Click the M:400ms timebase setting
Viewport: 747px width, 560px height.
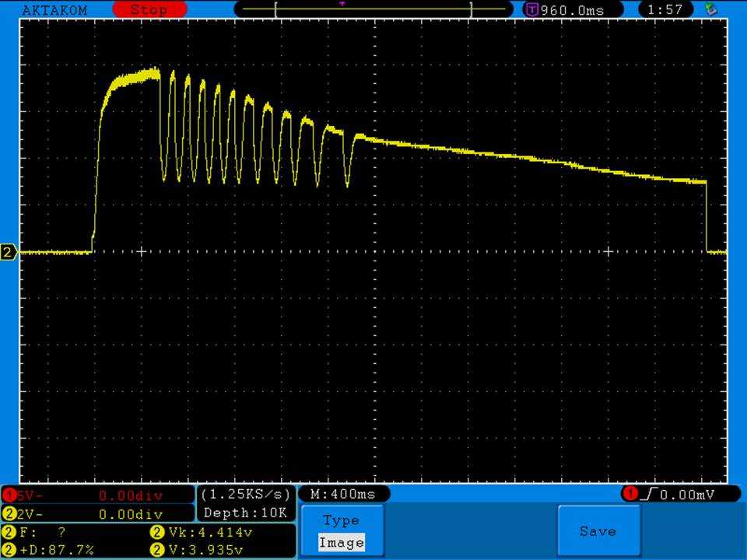tap(342, 494)
